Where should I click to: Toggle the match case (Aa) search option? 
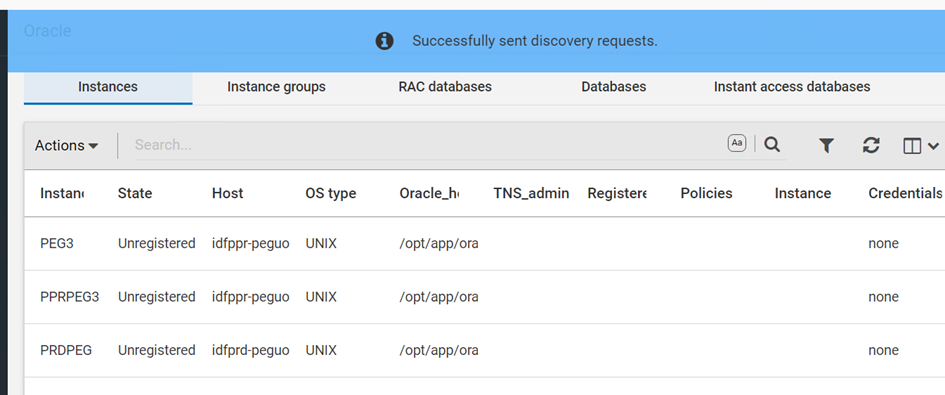(x=736, y=144)
